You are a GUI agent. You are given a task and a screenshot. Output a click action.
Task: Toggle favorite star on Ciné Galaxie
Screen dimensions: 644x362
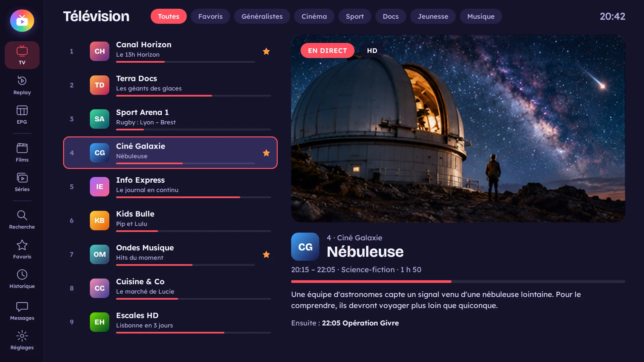click(266, 153)
